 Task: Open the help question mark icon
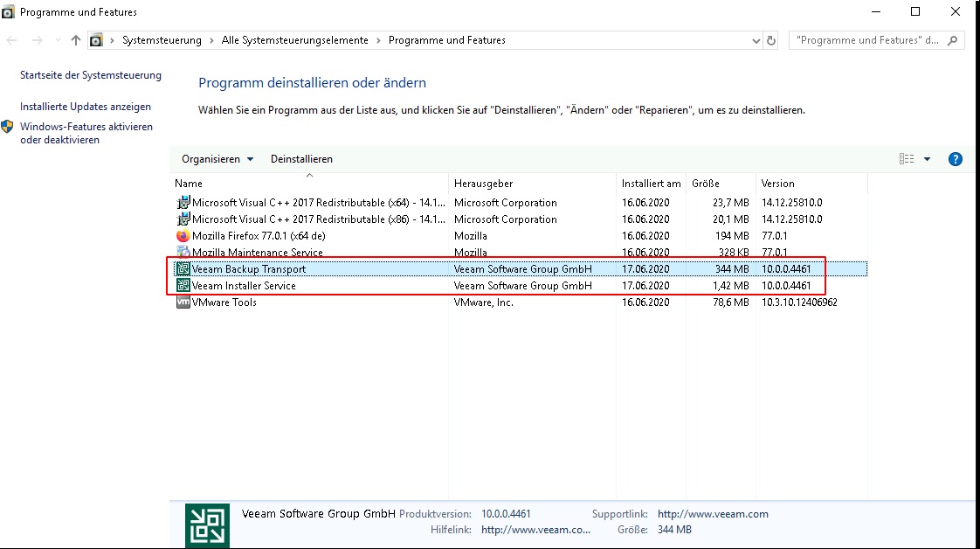(955, 159)
